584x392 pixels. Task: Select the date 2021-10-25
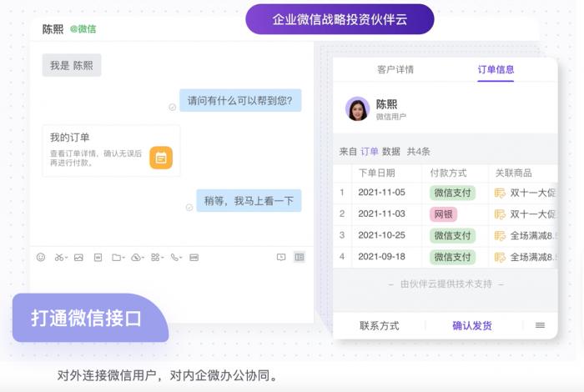[x=381, y=235]
